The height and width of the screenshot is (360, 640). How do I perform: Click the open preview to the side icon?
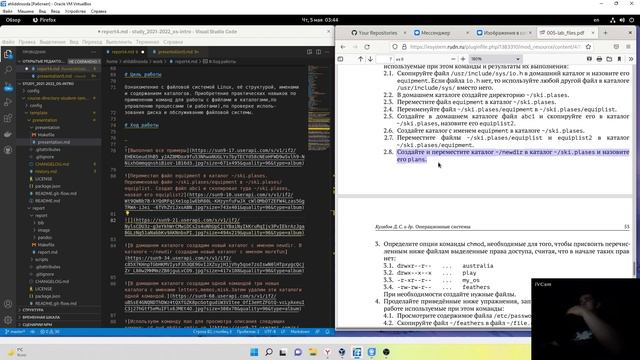[309, 52]
